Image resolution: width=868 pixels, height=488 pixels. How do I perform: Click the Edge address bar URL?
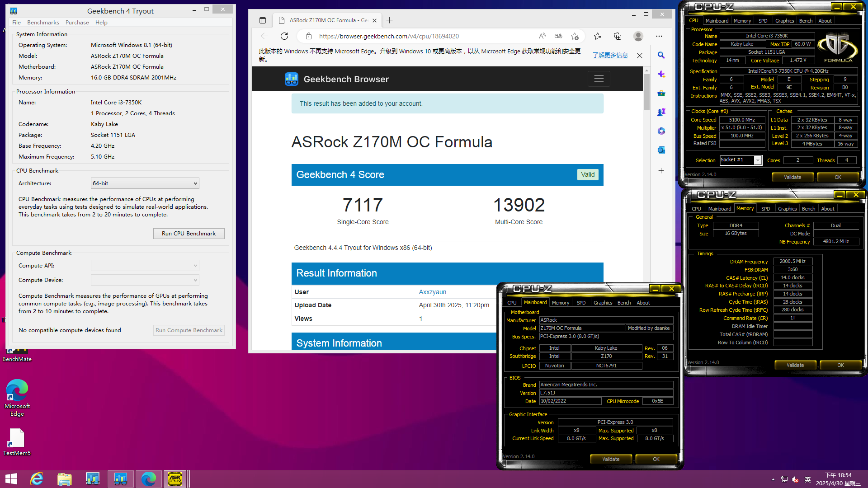click(x=389, y=36)
